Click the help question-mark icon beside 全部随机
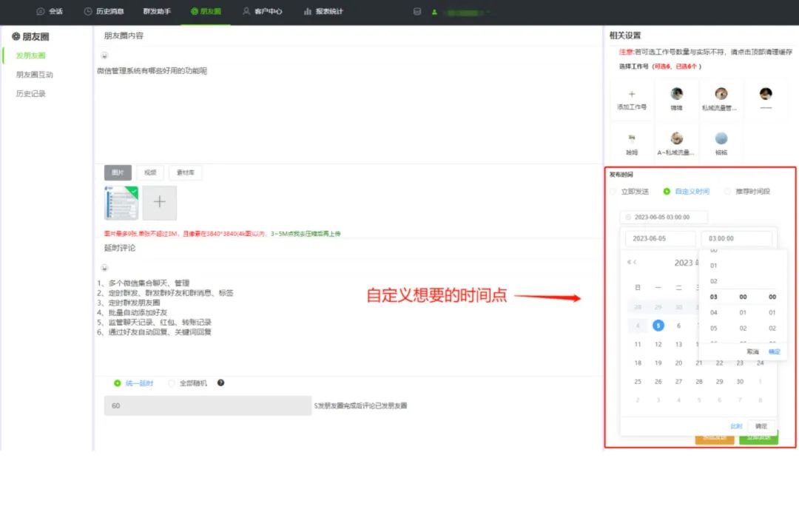Viewport: 799px width, 532px height. coord(222,383)
